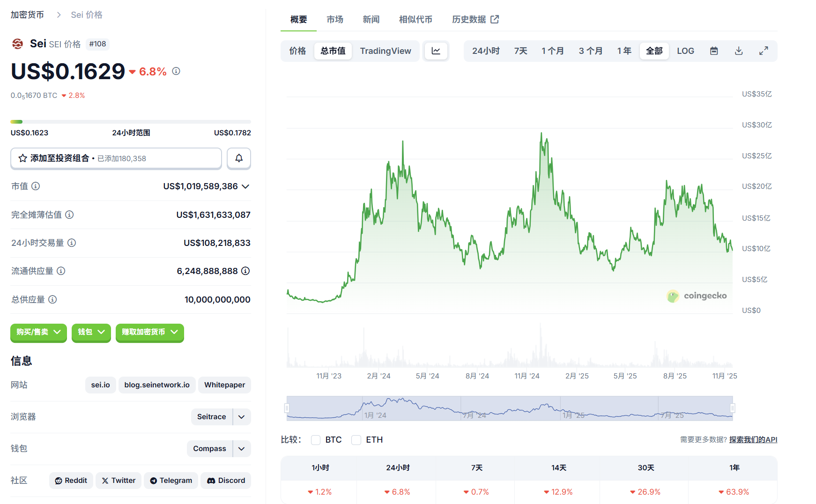Enable the ETH comparison checkbox
The height and width of the screenshot is (504, 816).
(356, 440)
